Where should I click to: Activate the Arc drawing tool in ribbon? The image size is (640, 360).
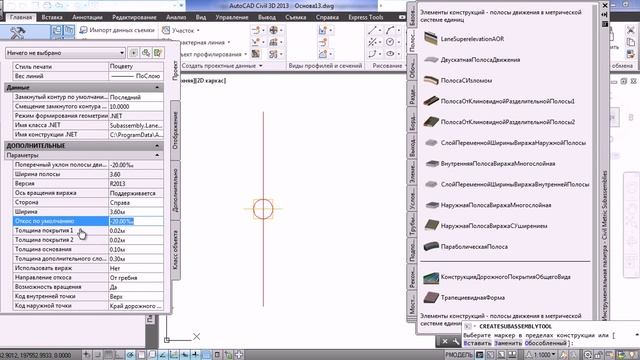[390, 31]
